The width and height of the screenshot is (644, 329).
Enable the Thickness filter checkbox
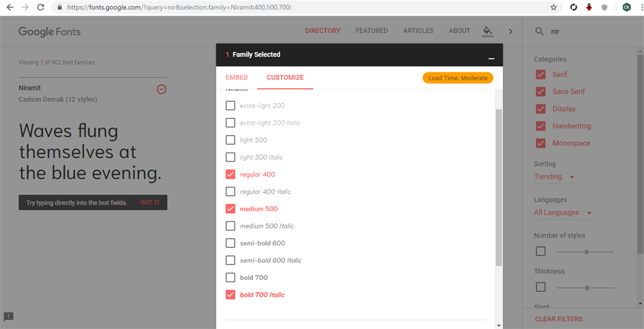click(540, 287)
